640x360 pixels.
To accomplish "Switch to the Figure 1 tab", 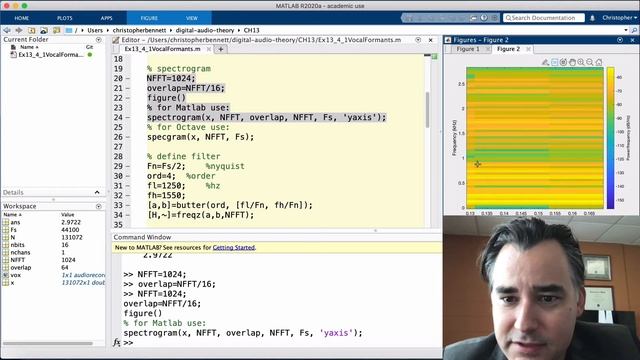I will tap(468, 49).
